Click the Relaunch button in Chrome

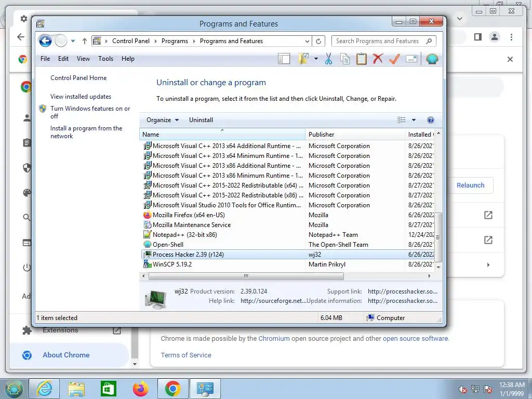point(470,185)
